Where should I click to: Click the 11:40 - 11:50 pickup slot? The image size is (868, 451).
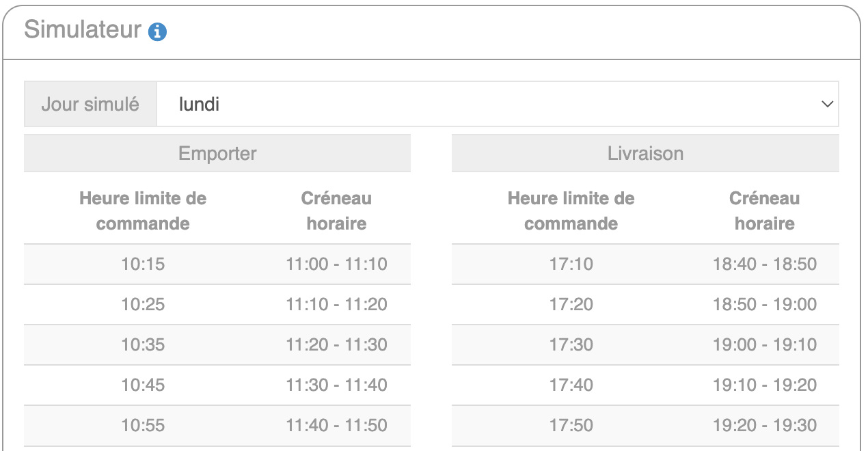point(336,425)
